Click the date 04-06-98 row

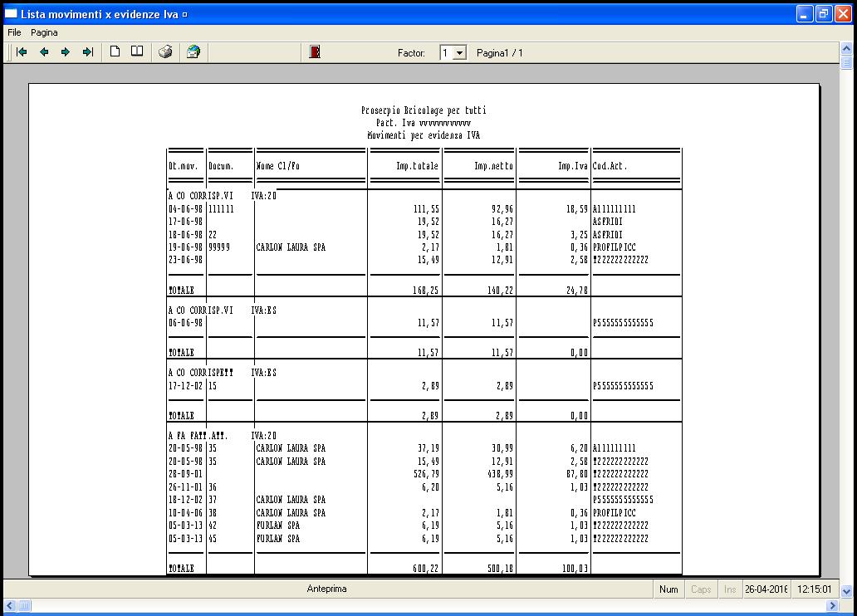click(185, 209)
